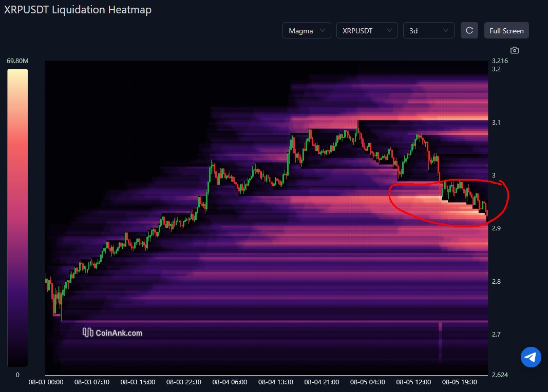
Task: Click the XRPUSDT Liquidation Heatmap title
Action: pos(78,10)
